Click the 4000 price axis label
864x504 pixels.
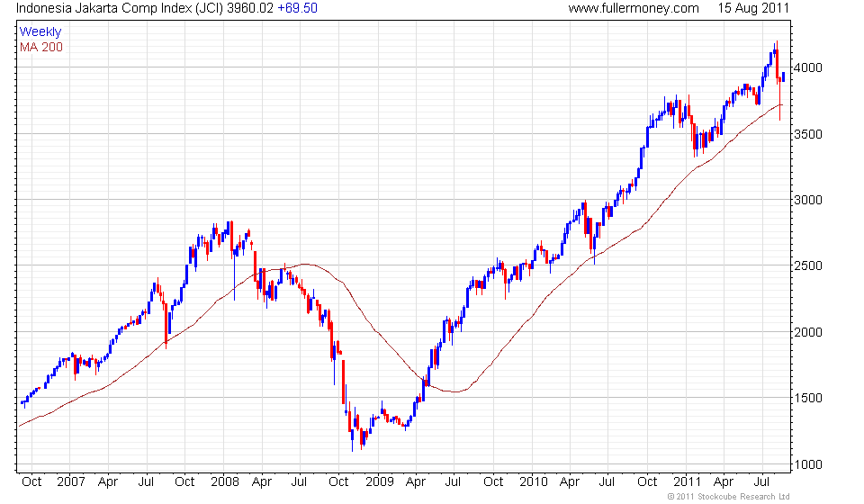click(808, 67)
